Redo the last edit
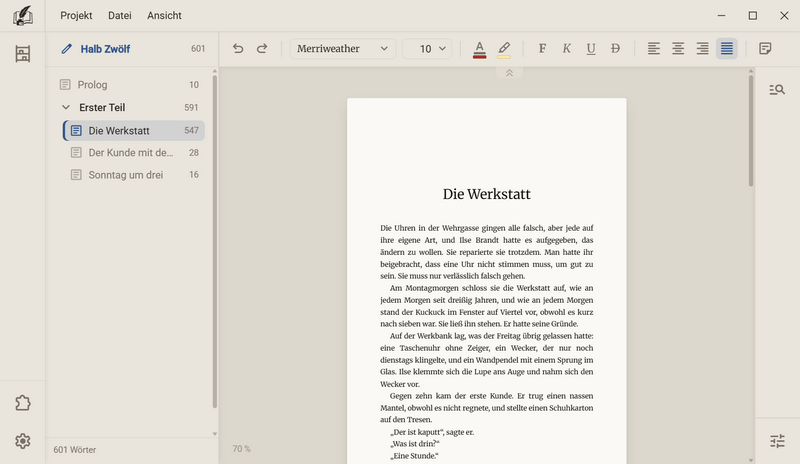 (x=262, y=48)
